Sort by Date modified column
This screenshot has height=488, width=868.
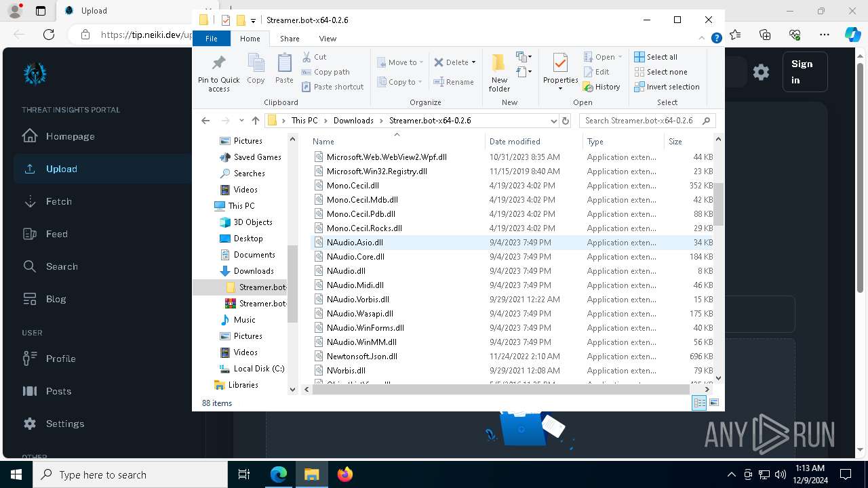(x=534, y=142)
